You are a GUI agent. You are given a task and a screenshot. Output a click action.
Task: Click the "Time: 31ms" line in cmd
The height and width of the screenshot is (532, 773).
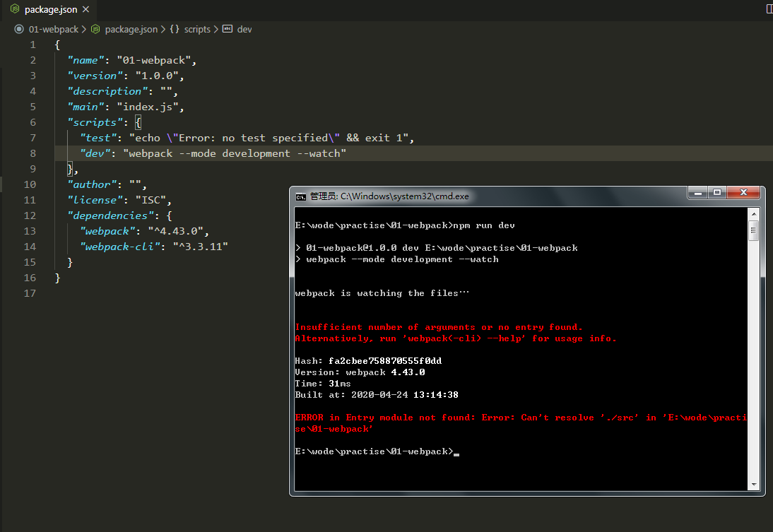tap(323, 384)
